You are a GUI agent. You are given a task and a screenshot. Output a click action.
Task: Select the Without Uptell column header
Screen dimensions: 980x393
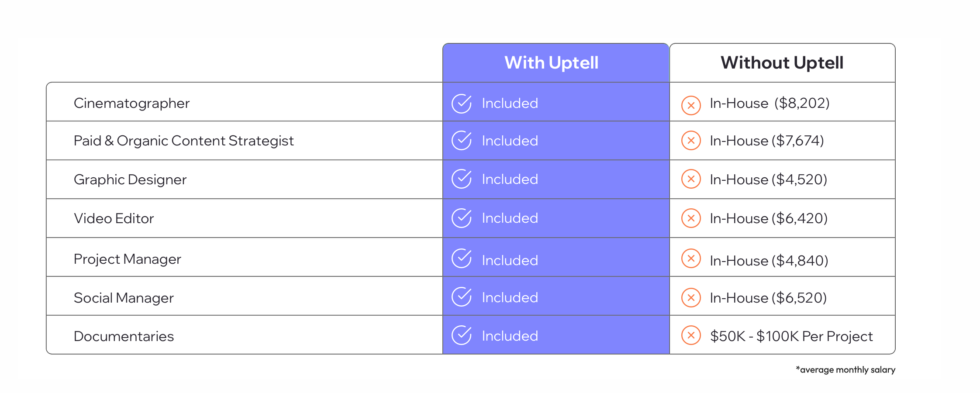782,63
